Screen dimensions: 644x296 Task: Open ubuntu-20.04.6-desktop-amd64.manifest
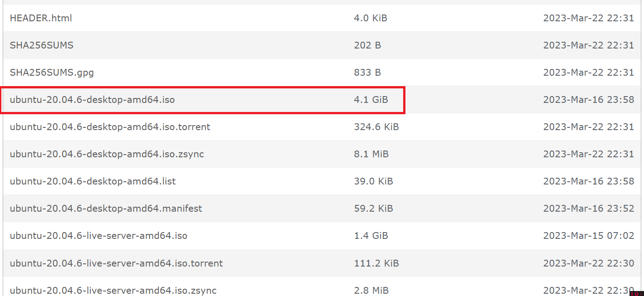106,209
